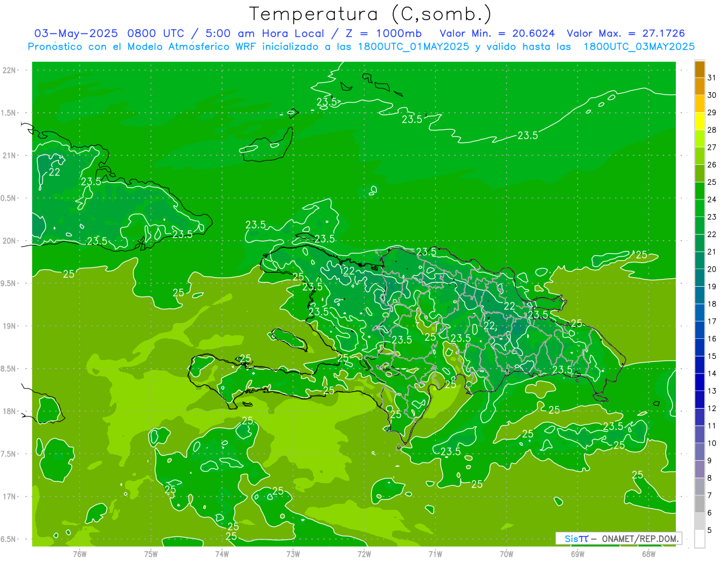The image size is (728, 562).
Task: Click Valor Max. = 27.1726
Action: (625, 33)
